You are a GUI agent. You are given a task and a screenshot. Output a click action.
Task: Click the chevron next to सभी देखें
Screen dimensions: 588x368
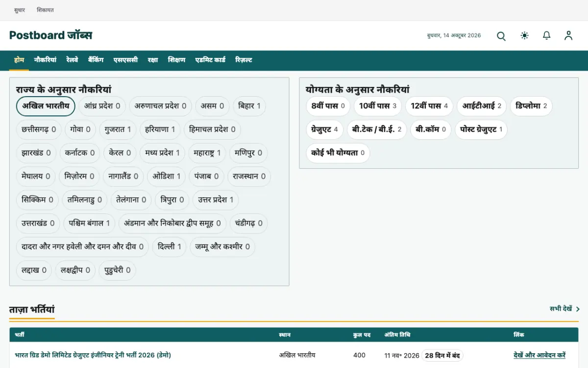(x=578, y=309)
